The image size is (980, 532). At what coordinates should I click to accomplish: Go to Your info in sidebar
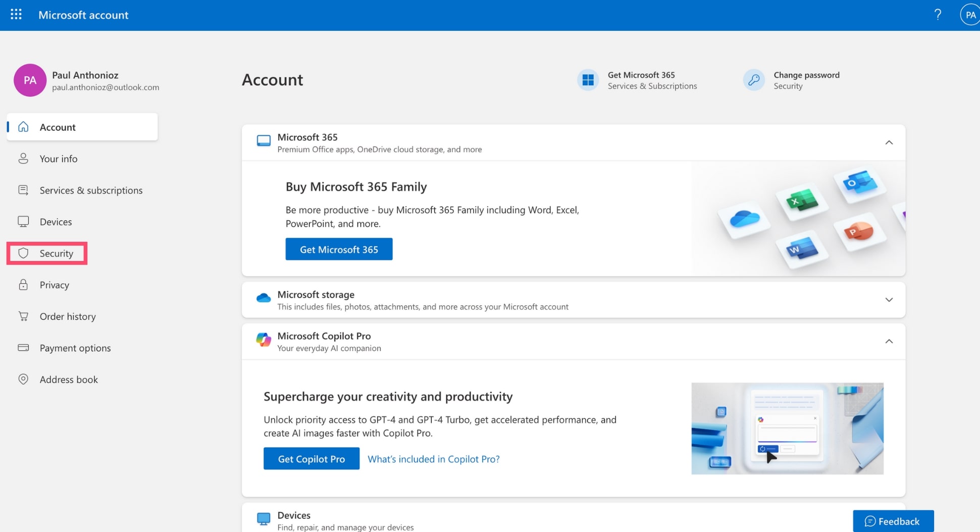pyautogui.click(x=59, y=158)
